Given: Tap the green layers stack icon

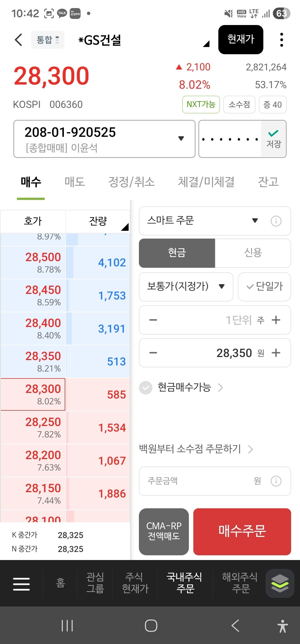Looking at the screenshot, I should tap(280, 583).
